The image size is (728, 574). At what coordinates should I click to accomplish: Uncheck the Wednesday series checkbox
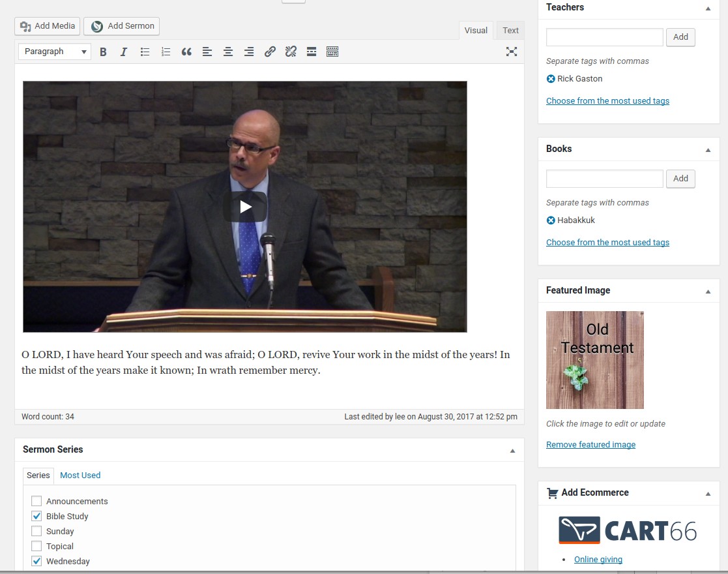tap(36, 561)
